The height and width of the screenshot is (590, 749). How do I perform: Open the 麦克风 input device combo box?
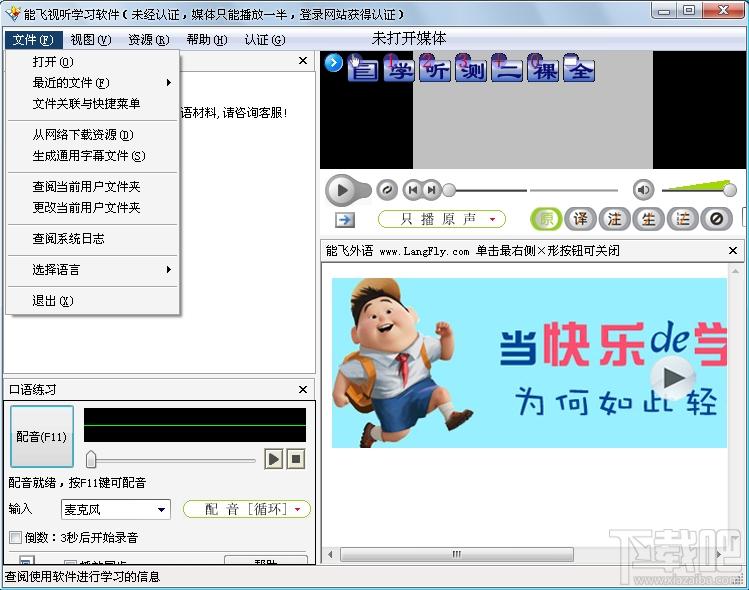coord(116,509)
